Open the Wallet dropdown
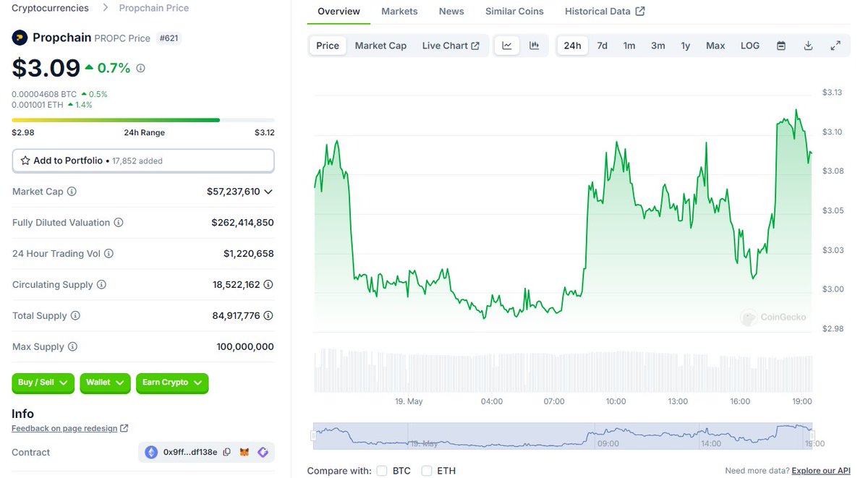 (105, 383)
